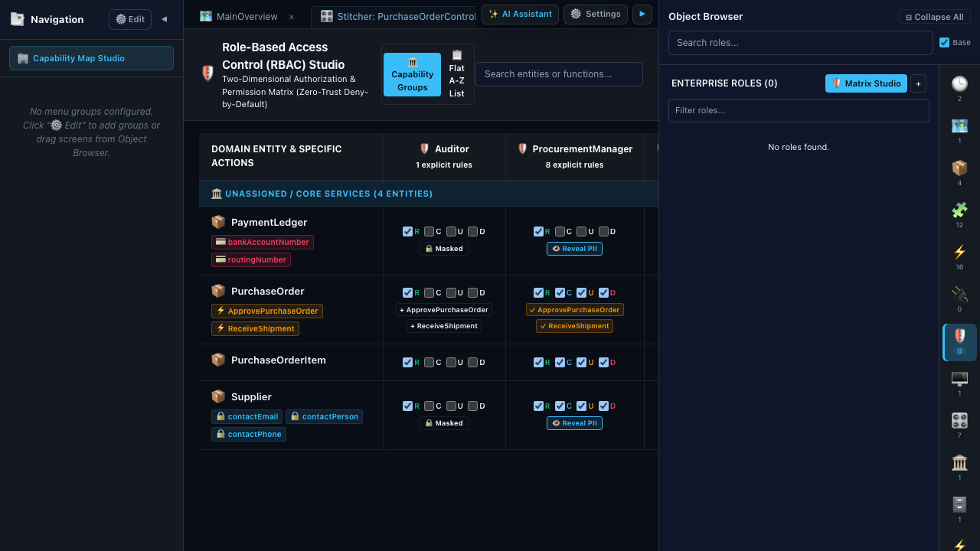Open the AI Assistant
The height and width of the screenshot is (551, 980).
[520, 14]
